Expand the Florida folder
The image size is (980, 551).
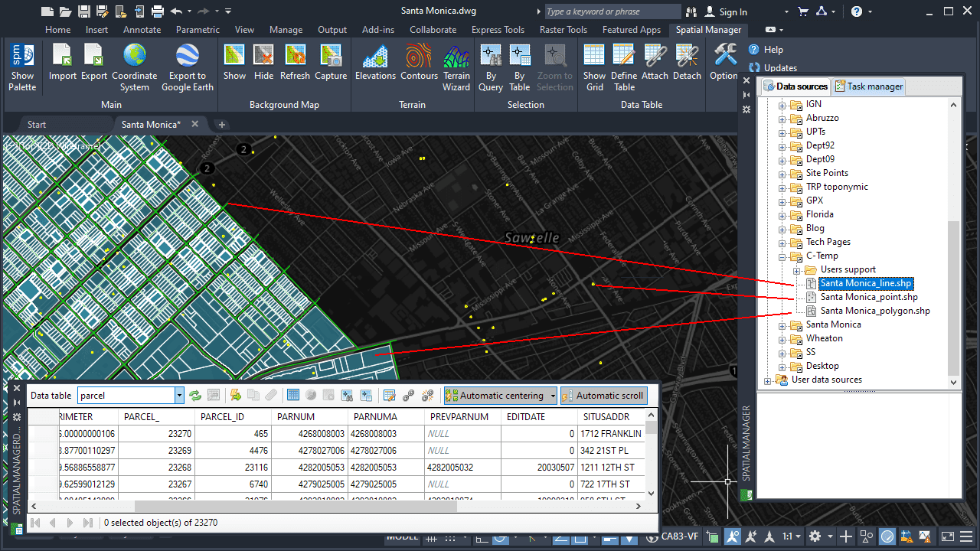click(x=782, y=215)
